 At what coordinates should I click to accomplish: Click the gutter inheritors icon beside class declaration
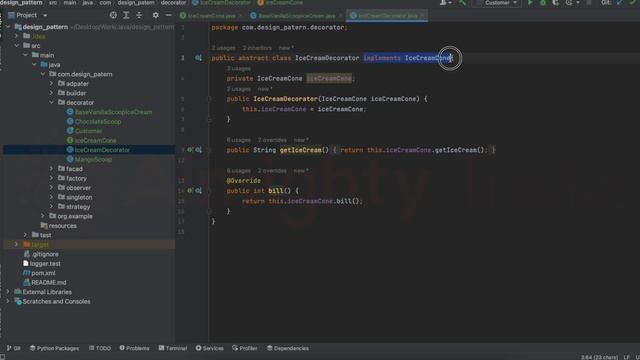198,58
